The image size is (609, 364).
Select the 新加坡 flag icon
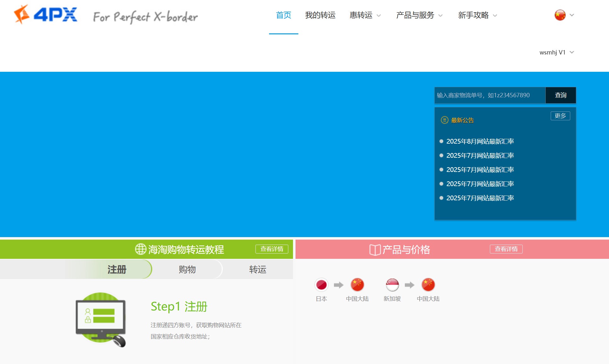[392, 285]
